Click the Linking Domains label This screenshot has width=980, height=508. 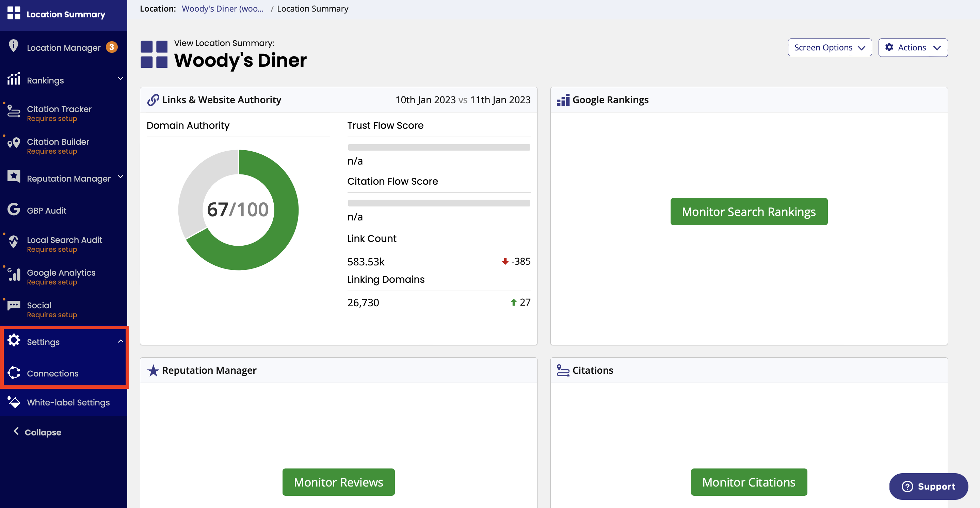click(x=385, y=279)
